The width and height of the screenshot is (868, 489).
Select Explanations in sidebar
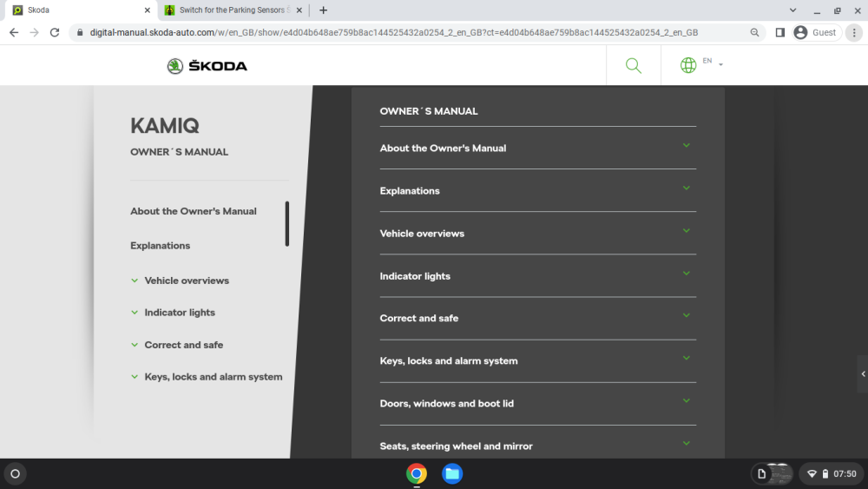(160, 246)
